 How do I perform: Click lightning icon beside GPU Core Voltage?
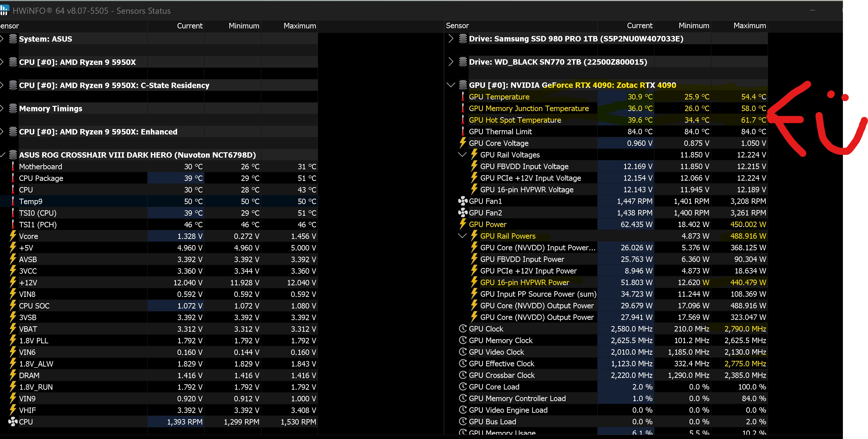pyautogui.click(x=463, y=143)
